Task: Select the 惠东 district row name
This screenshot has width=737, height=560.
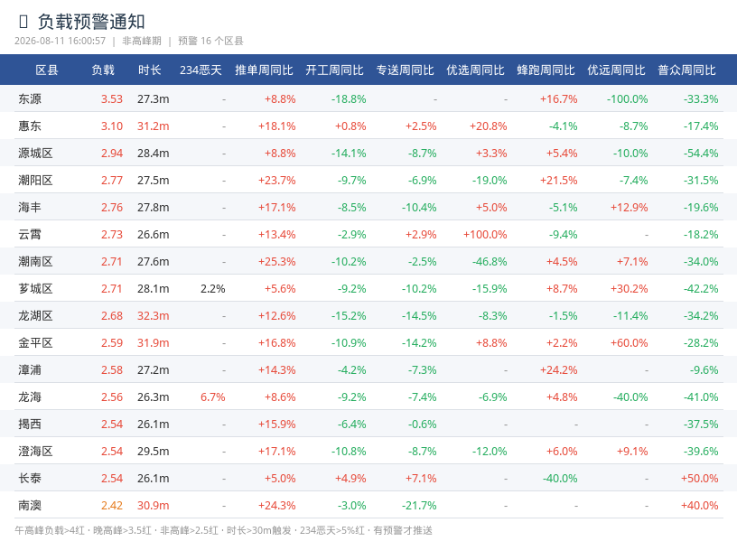Action: (x=30, y=126)
